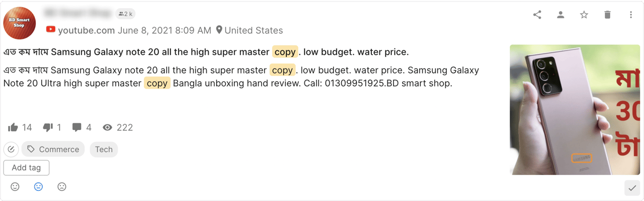The height and width of the screenshot is (201, 644).
Task: Click the eye views icon
Action: pos(107,127)
